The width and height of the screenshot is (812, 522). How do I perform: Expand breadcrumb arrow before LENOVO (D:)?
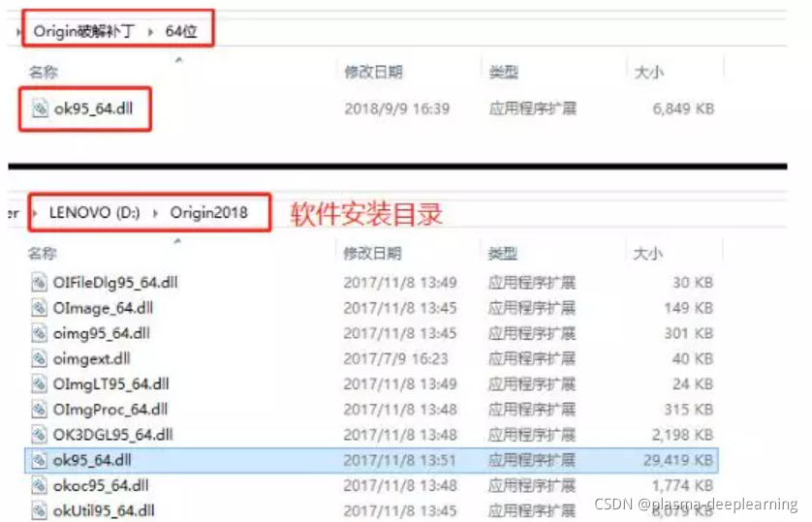pyautogui.click(x=35, y=213)
